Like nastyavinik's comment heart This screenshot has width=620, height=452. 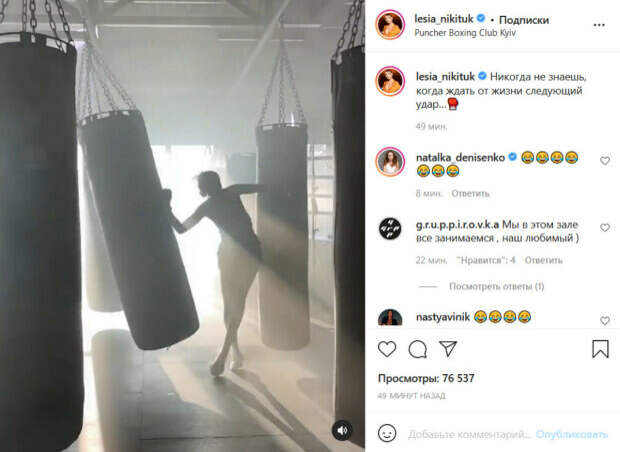click(605, 320)
